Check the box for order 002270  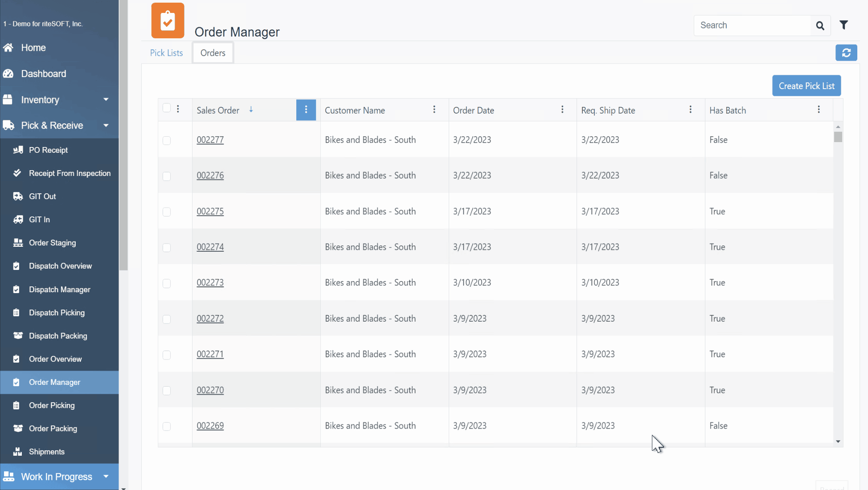167,391
